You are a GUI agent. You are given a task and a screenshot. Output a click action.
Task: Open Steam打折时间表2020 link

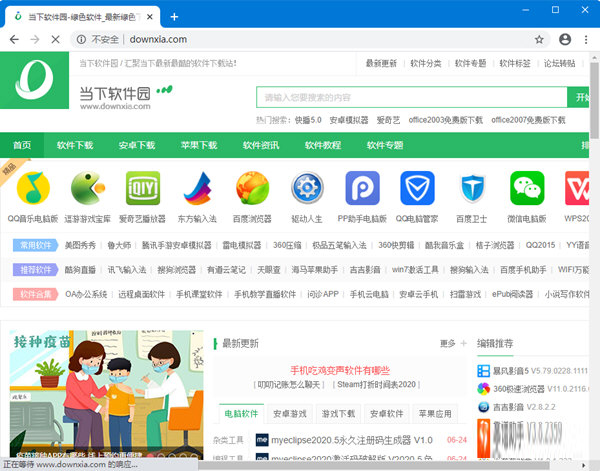tap(377, 385)
